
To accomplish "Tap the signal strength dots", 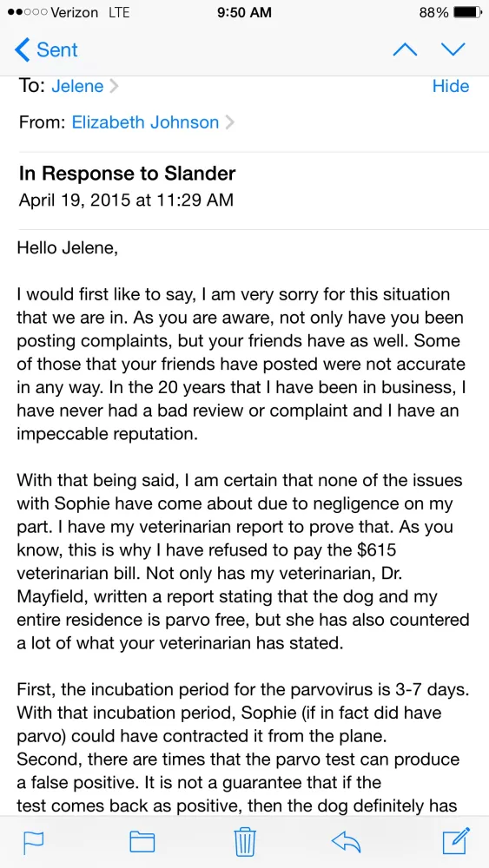I will (x=27, y=12).
